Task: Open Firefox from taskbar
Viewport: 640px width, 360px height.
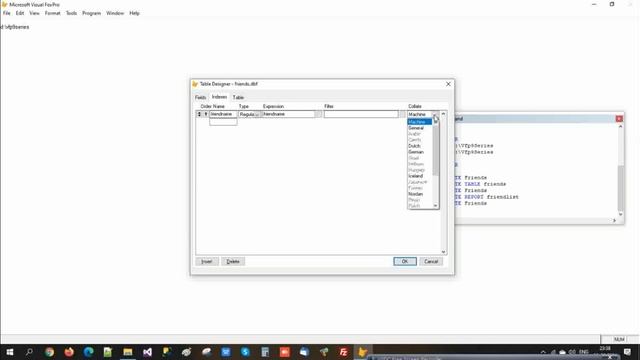Action: 69,352
